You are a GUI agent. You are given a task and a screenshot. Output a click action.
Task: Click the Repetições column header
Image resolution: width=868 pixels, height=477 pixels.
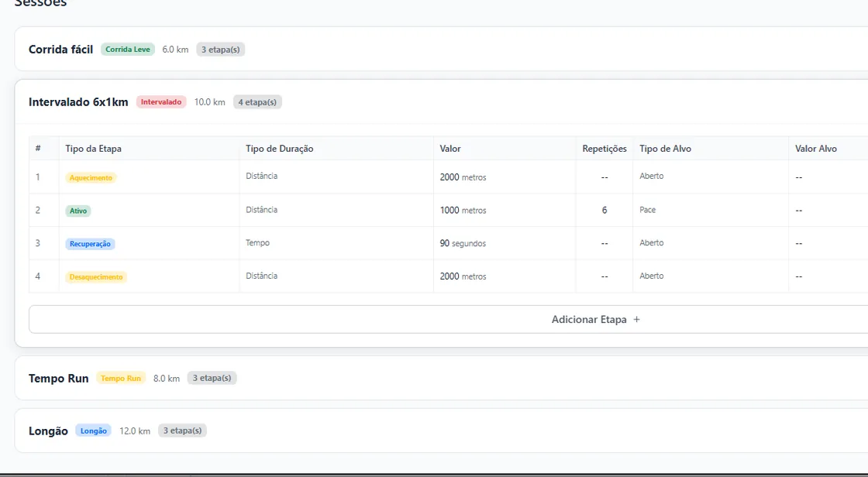[604, 149]
